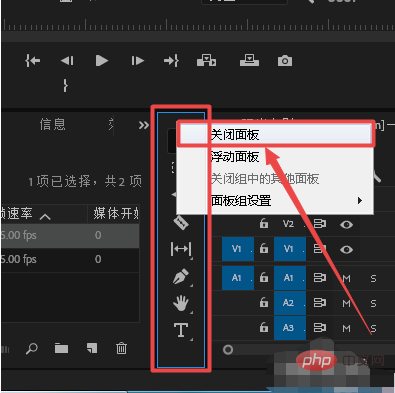This screenshot has height=393, width=395.
Task: Select the Slip tool
Action: point(181,249)
